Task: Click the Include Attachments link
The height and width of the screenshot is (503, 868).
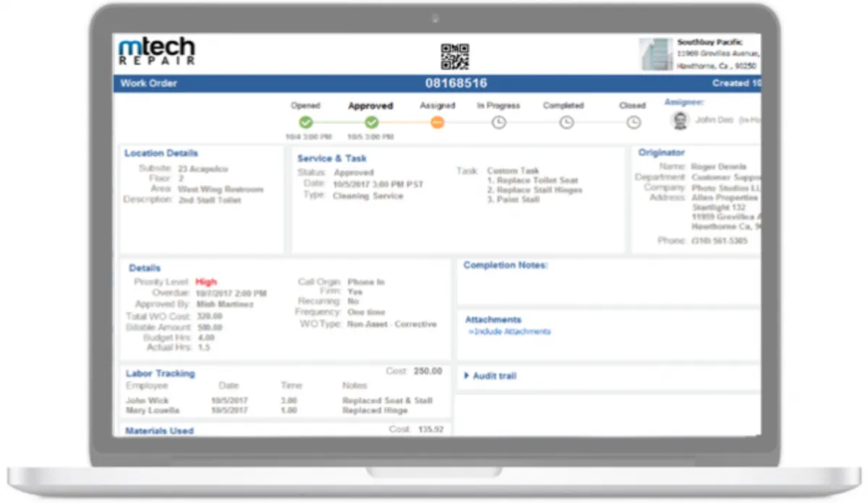Action: pyautogui.click(x=509, y=332)
